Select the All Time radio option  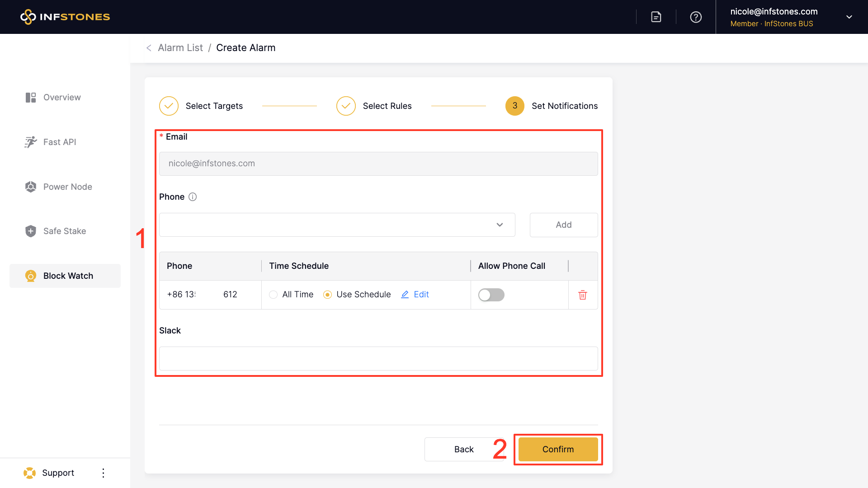tap(274, 295)
